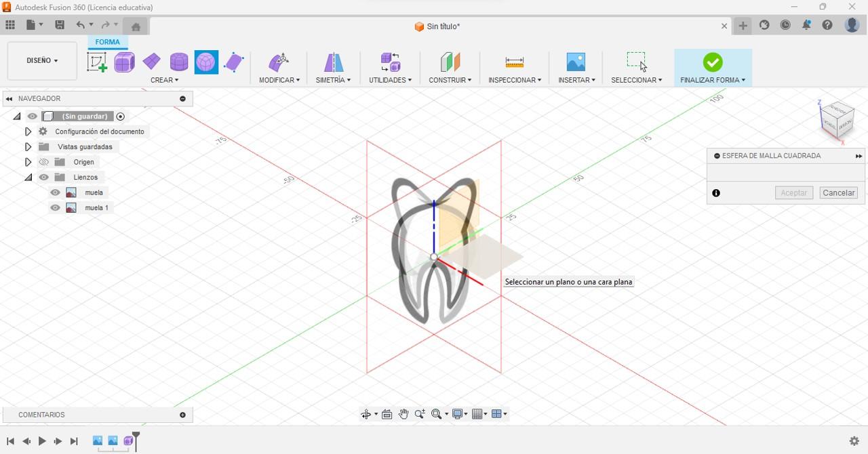The height and width of the screenshot is (454, 868).
Task: Click the Aceptar button
Action: [x=794, y=193]
